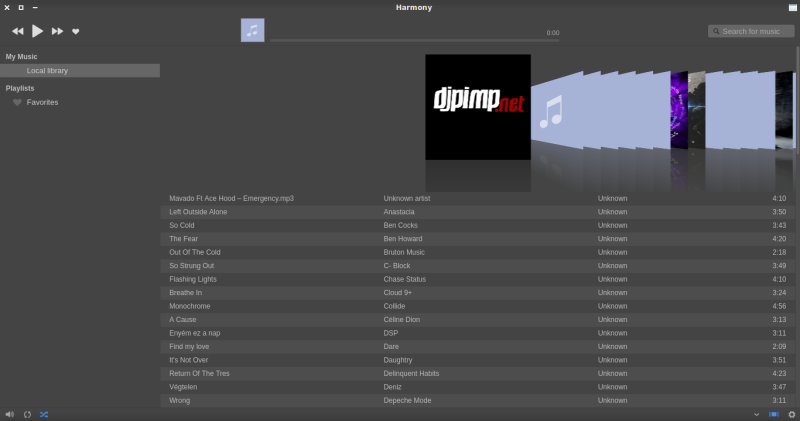Open Local library in the sidebar
The width and height of the screenshot is (800, 421).
point(80,70)
